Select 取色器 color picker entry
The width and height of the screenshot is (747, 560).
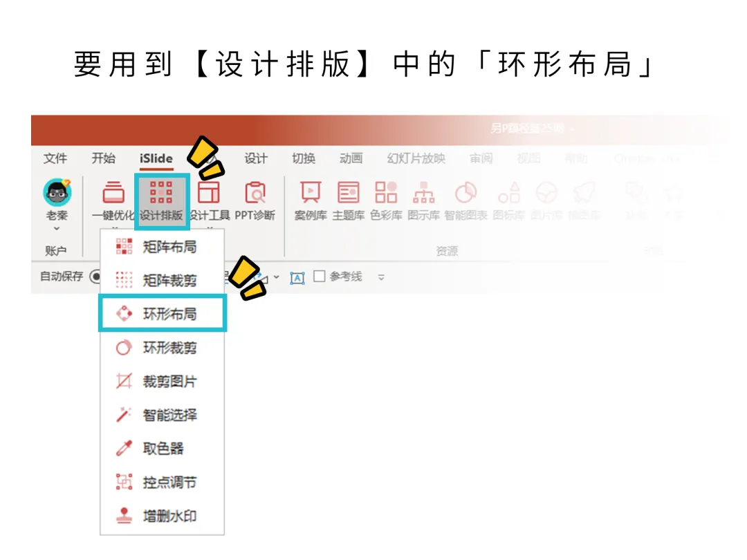(163, 448)
